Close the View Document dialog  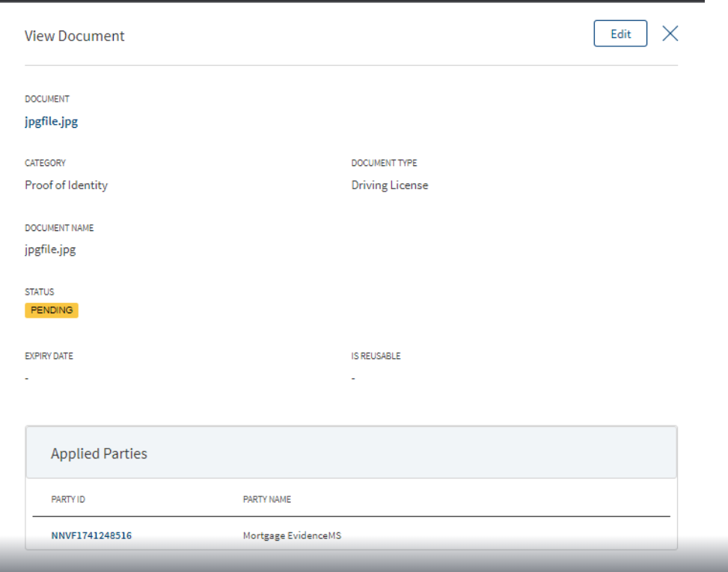click(670, 34)
